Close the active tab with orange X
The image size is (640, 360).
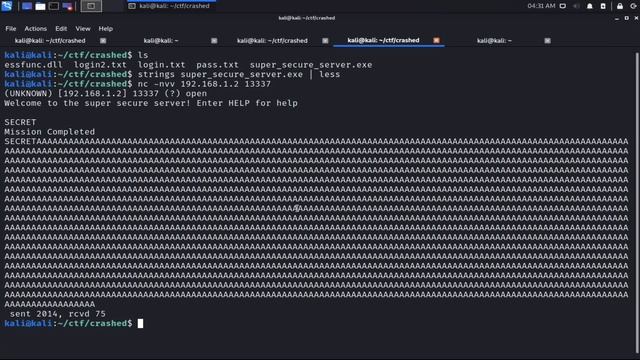coord(436,40)
